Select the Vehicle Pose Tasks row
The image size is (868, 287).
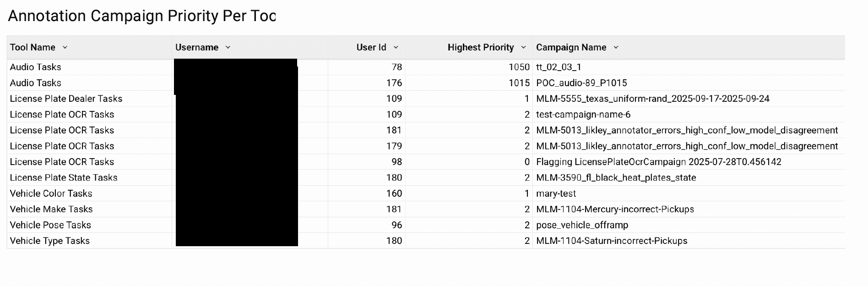(x=50, y=225)
